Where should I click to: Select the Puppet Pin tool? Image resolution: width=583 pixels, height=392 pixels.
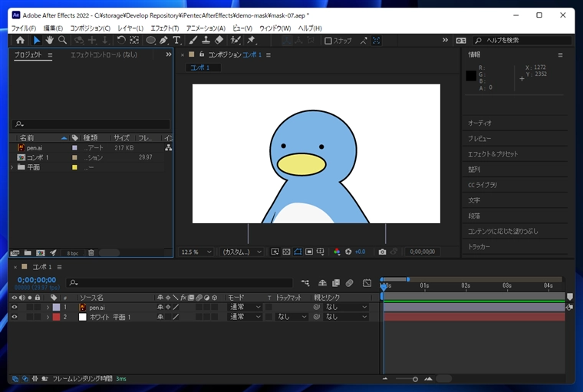[251, 40]
